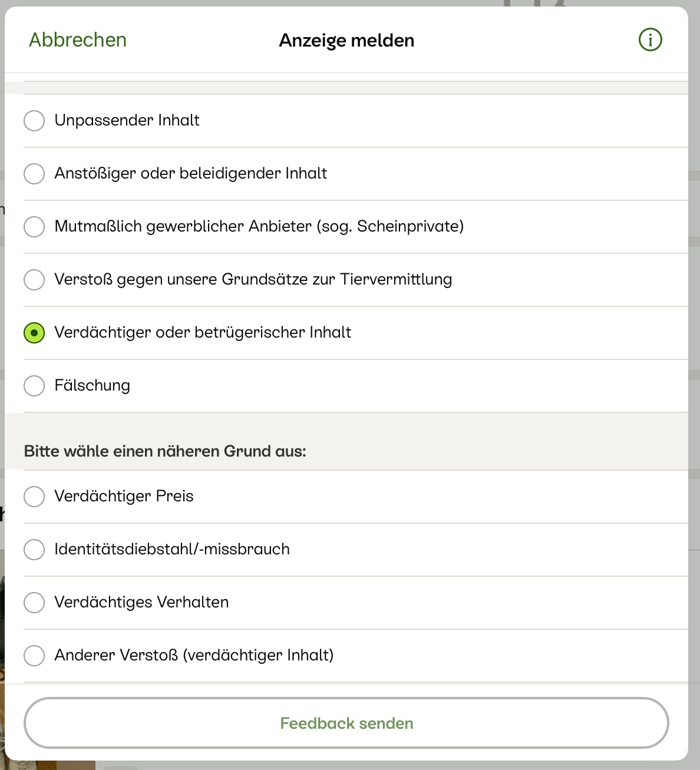
Task: Click the Verdächtiges Verhalten label text
Action: tap(141, 602)
